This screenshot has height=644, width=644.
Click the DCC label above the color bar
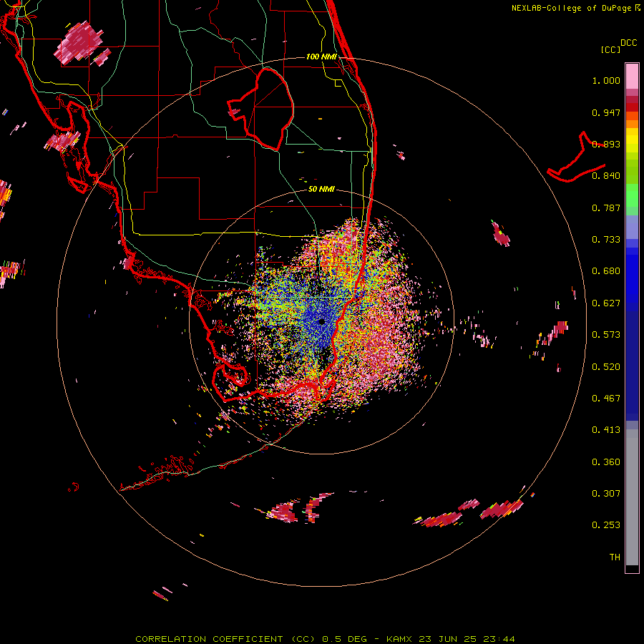click(x=628, y=43)
